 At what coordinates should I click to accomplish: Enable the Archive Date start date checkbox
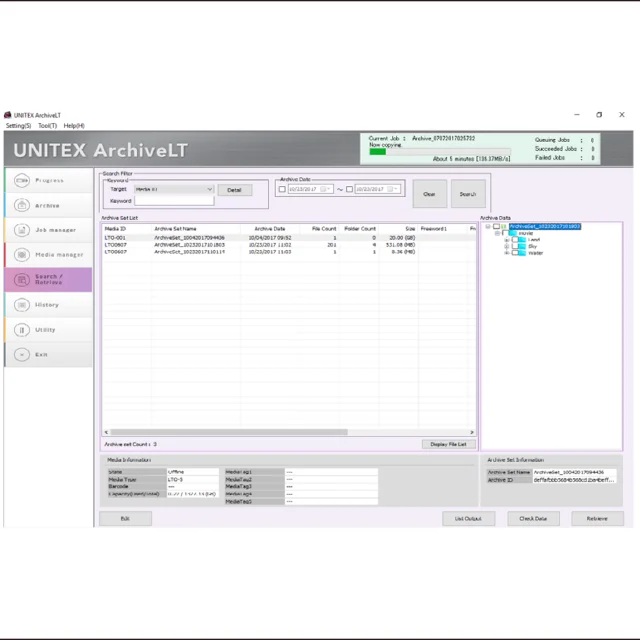pos(282,189)
